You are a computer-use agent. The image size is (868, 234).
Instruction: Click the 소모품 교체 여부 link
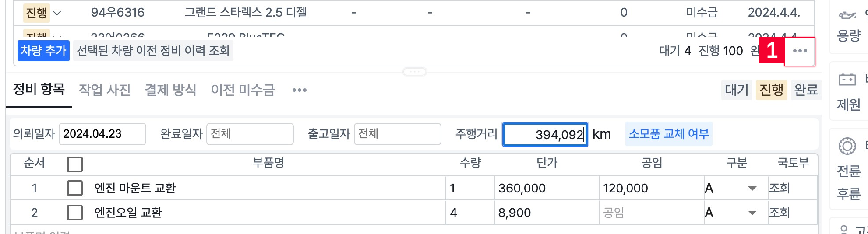pos(669,134)
